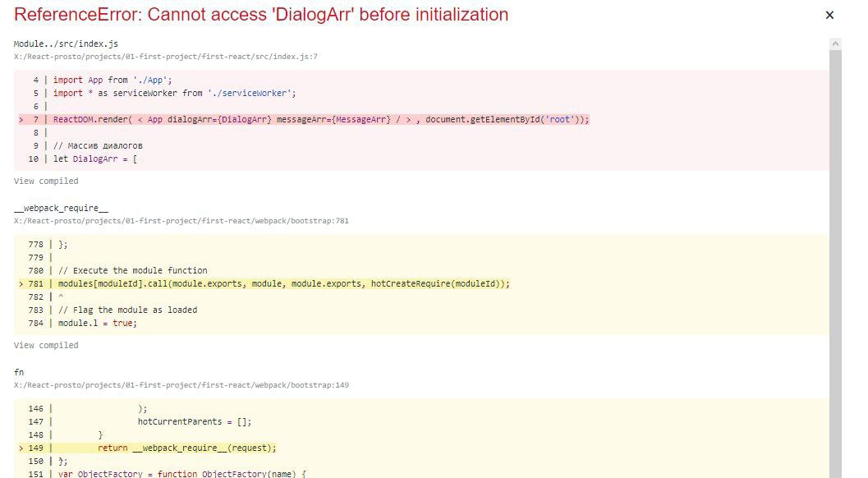Image resolution: width=868 pixels, height=478 pixels.
Task: Select the Module../src/index.js frame title
Action: 55,44
